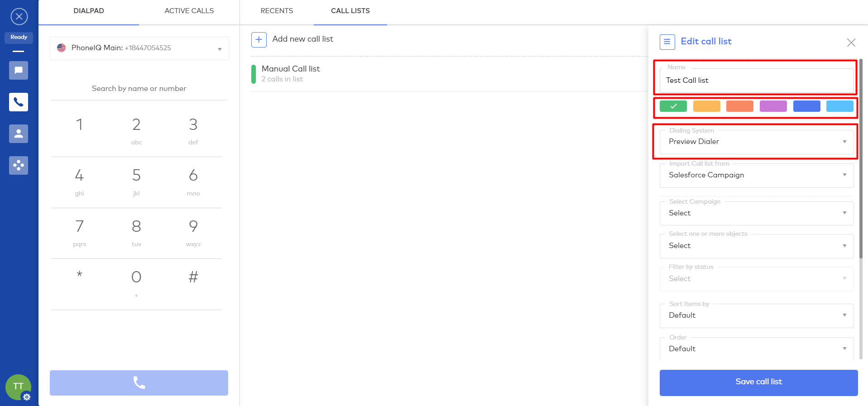Open the Import Call list from dropdown

point(756,175)
